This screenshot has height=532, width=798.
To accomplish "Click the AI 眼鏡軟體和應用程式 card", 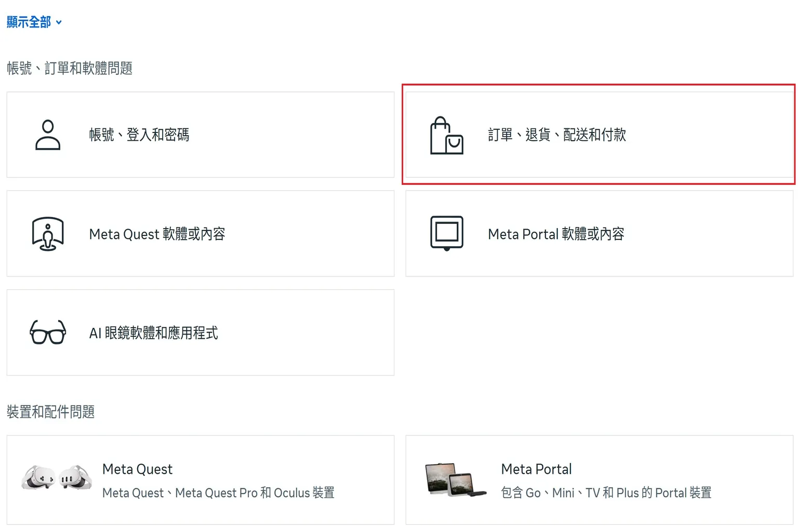I will (200, 332).
